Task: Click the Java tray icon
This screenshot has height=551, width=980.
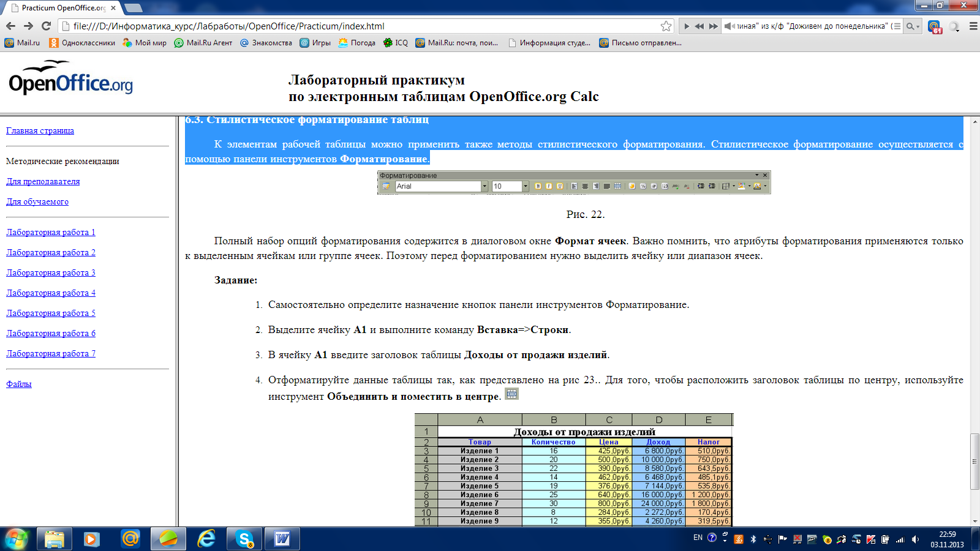Action: [x=739, y=539]
